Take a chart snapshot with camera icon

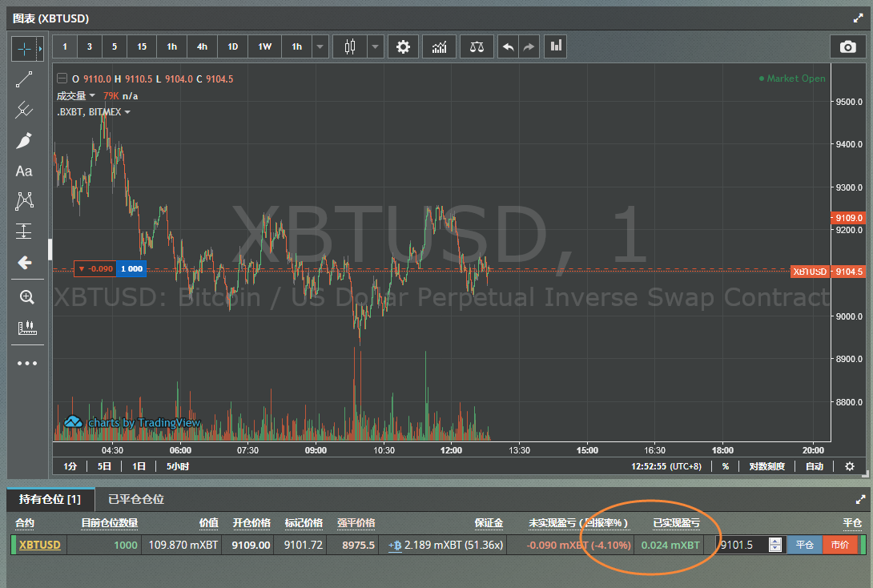[847, 46]
